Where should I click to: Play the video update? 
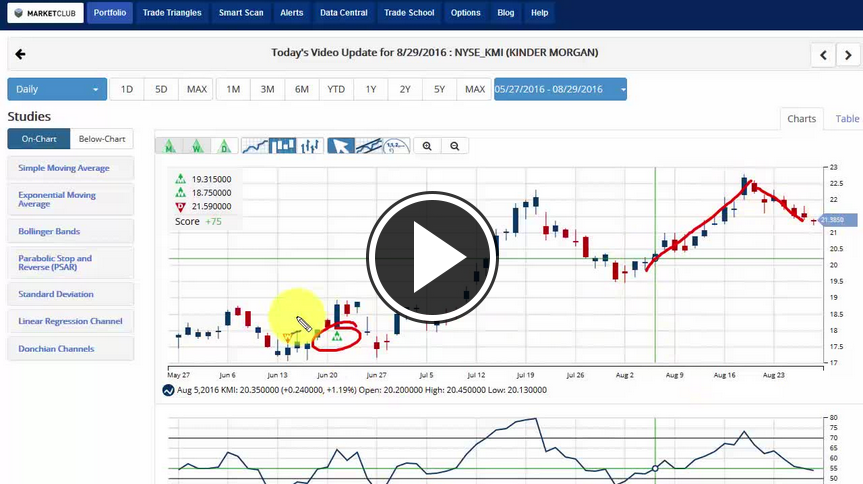click(432, 257)
